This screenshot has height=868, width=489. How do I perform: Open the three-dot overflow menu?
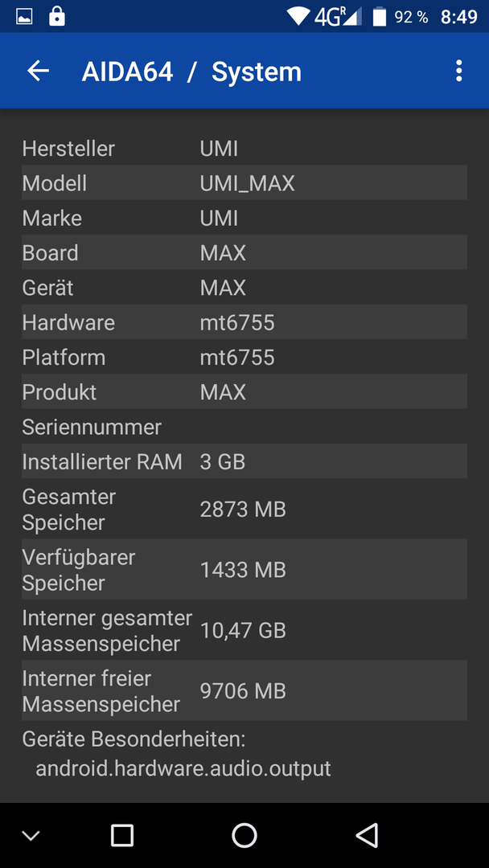tap(458, 71)
